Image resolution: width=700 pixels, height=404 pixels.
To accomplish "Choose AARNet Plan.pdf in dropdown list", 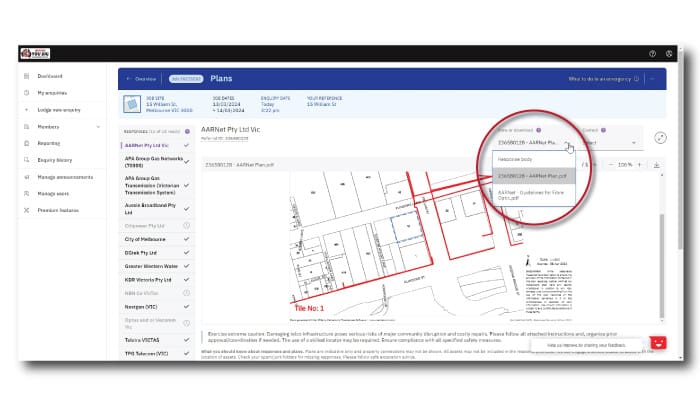I will pyautogui.click(x=532, y=176).
